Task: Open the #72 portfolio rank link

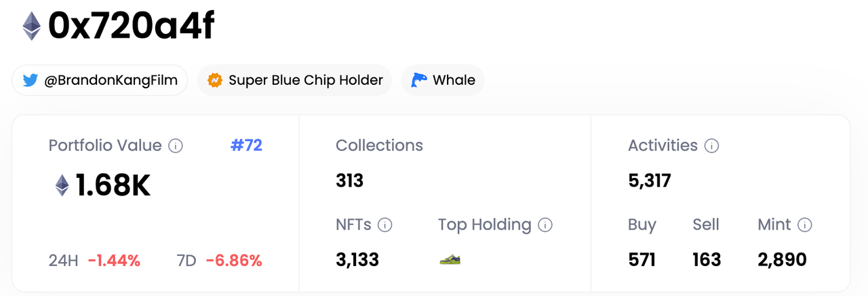Action: (x=246, y=145)
